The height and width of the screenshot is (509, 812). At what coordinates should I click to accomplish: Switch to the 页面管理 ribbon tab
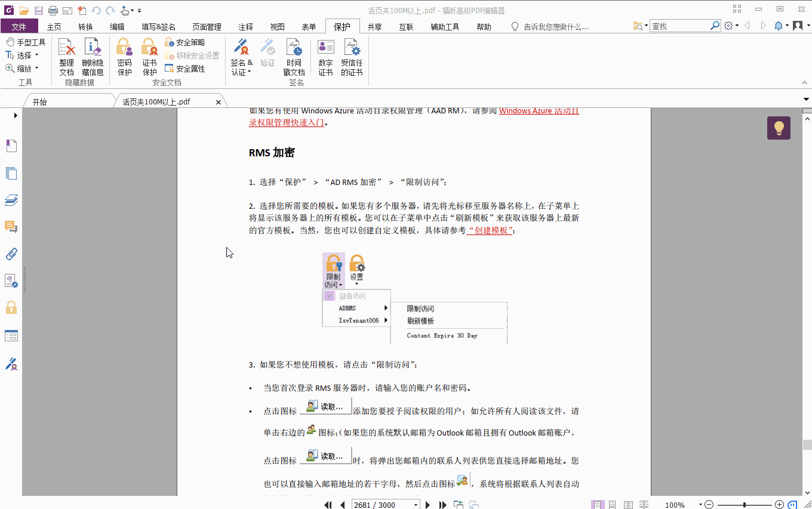tap(206, 26)
